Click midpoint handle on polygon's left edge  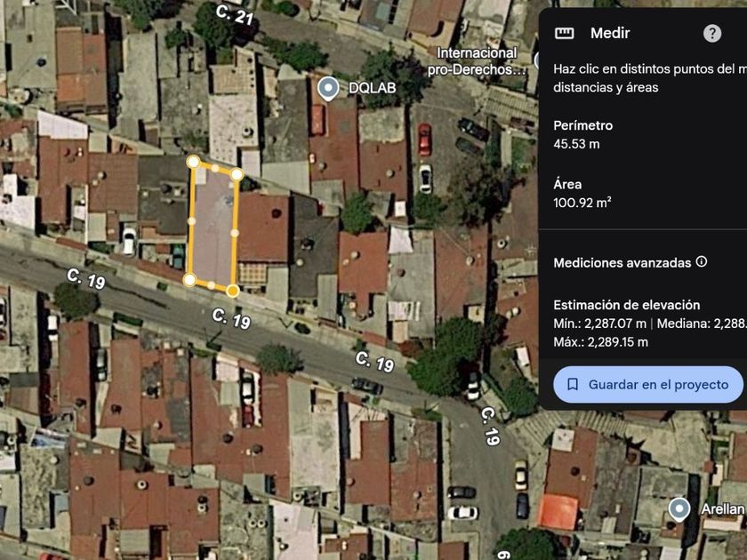point(191,221)
